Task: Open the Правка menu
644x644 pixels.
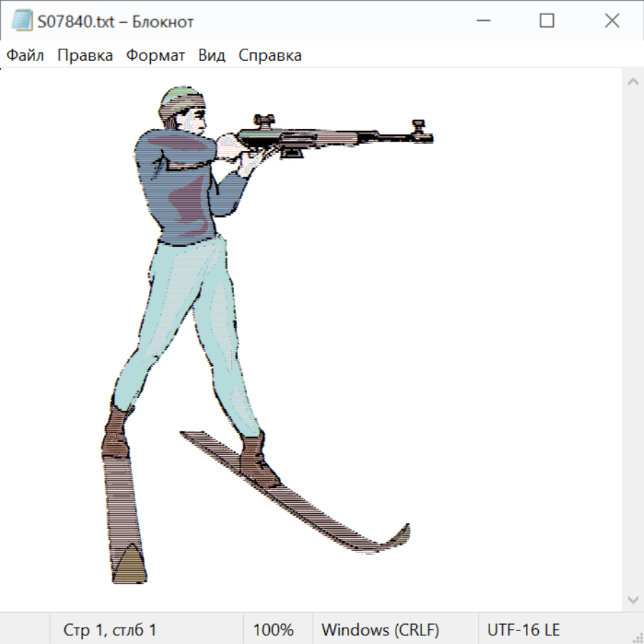Action: [x=85, y=56]
